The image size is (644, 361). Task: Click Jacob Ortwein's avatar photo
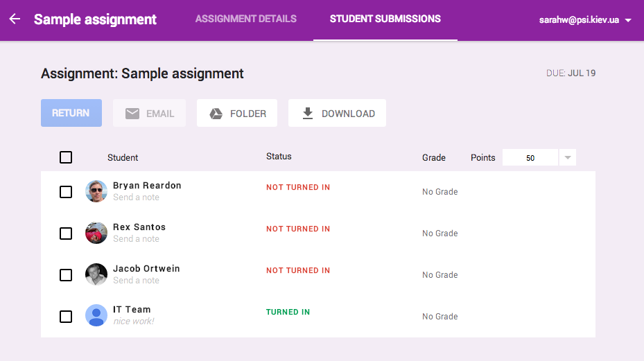pos(96,274)
